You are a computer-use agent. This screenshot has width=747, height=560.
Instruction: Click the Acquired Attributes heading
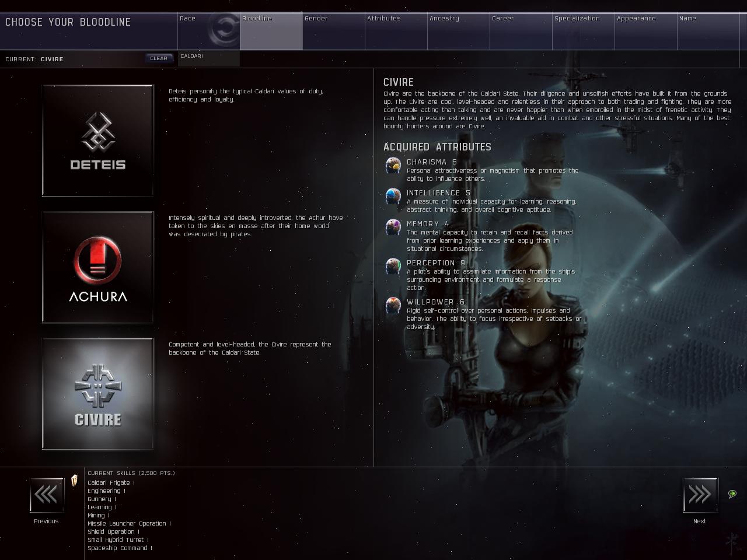pyautogui.click(x=437, y=147)
